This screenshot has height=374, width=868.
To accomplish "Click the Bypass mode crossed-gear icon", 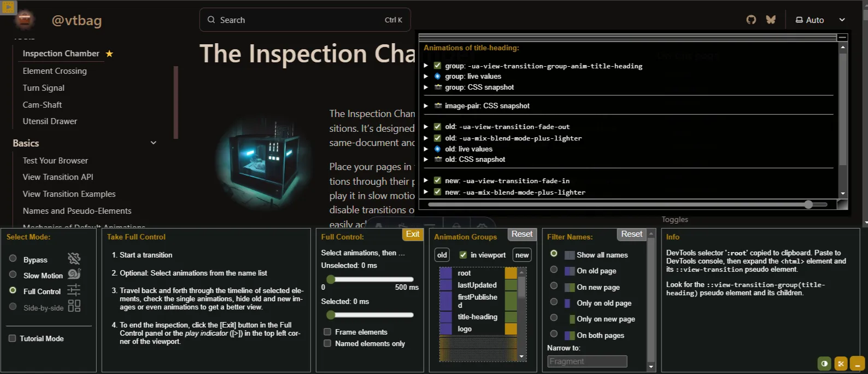I will 74,259.
